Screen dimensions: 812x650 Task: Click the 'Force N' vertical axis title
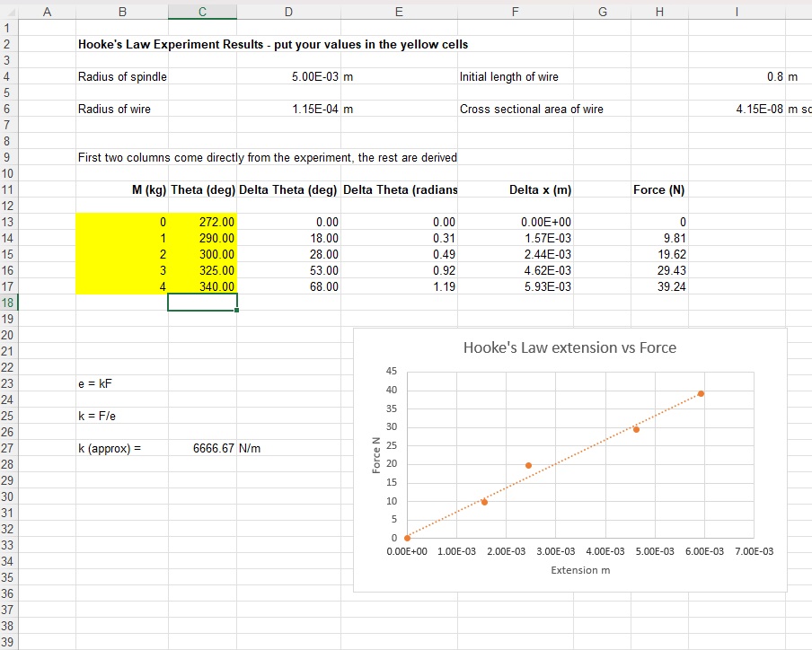point(376,455)
